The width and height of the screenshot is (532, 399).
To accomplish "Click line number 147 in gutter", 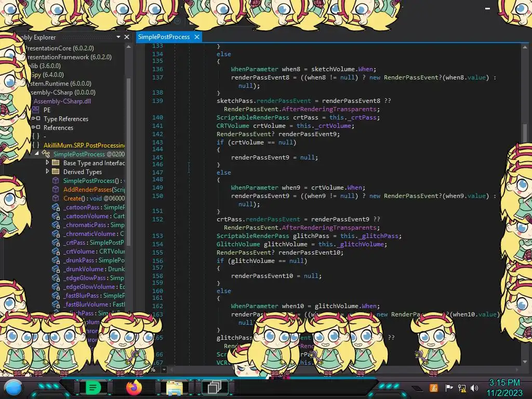I will click(x=157, y=172).
